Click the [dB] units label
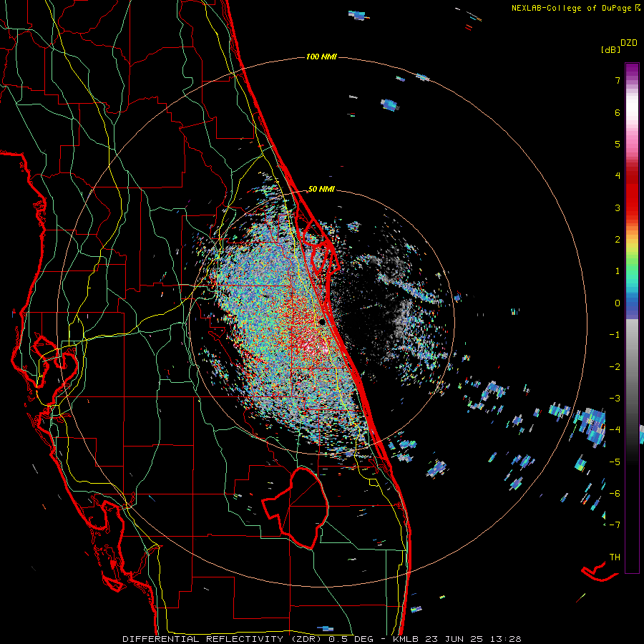 (610, 49)
